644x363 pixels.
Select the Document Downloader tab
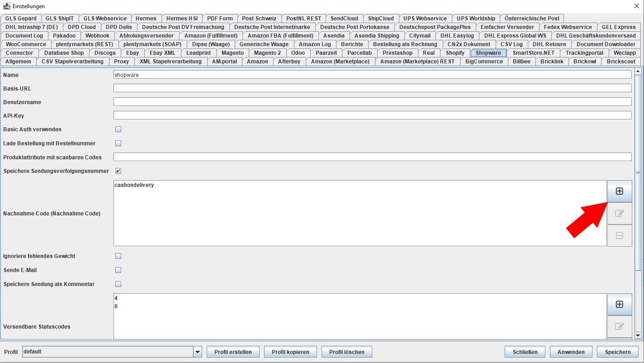[x=606, y=44]
